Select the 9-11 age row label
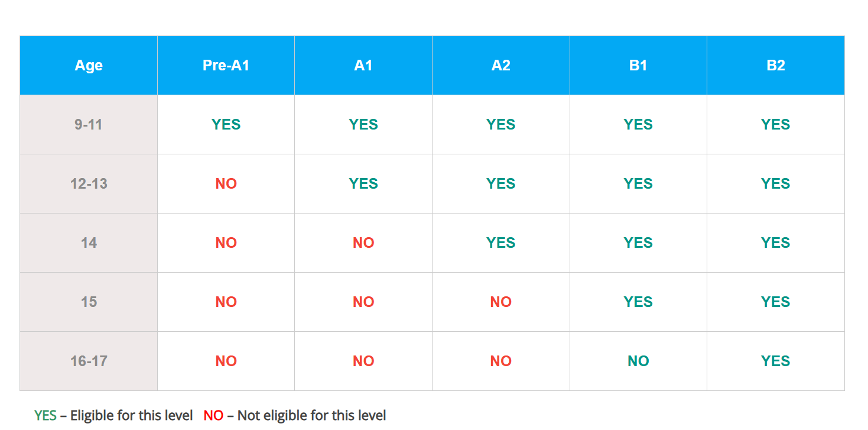The width and height of the screenshot is (868, 430). [89, 124]
